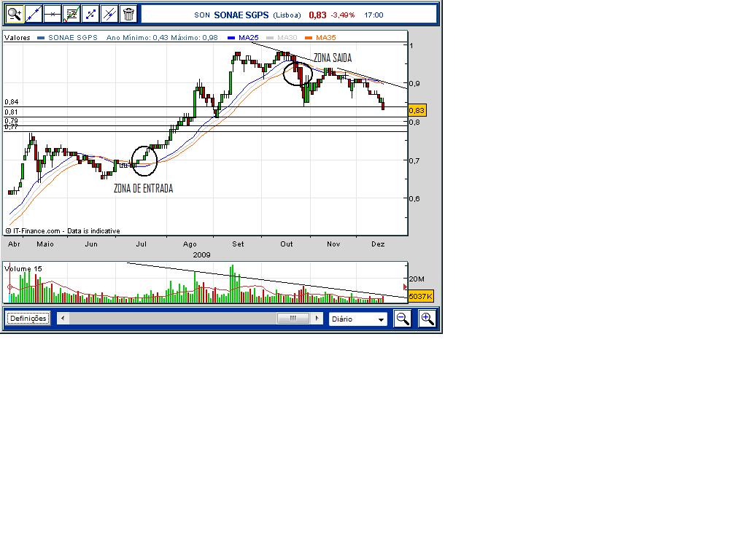The height and width of the screenshot is (560, 747).
Task: Select the zoom magnifier tool
Action: pos(15,15)
